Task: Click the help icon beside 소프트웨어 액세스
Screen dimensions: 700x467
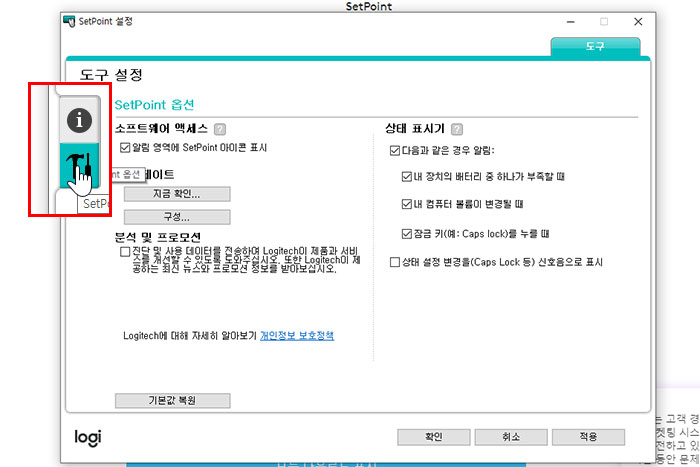Action: point(220,129)
